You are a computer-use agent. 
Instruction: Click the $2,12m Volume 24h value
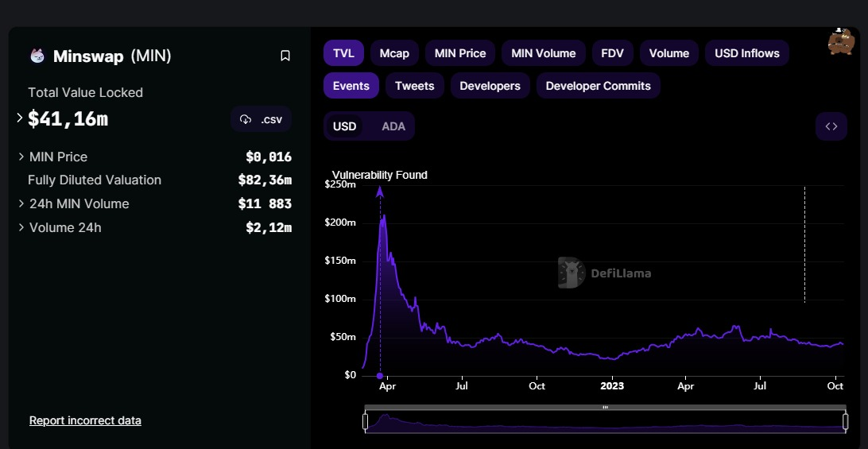tap(269, 227)
